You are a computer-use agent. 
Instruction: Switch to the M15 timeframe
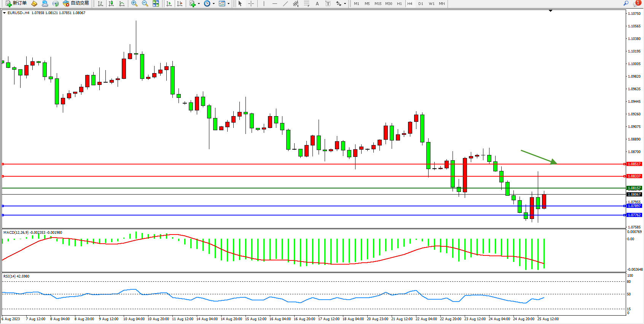[378, 4]
